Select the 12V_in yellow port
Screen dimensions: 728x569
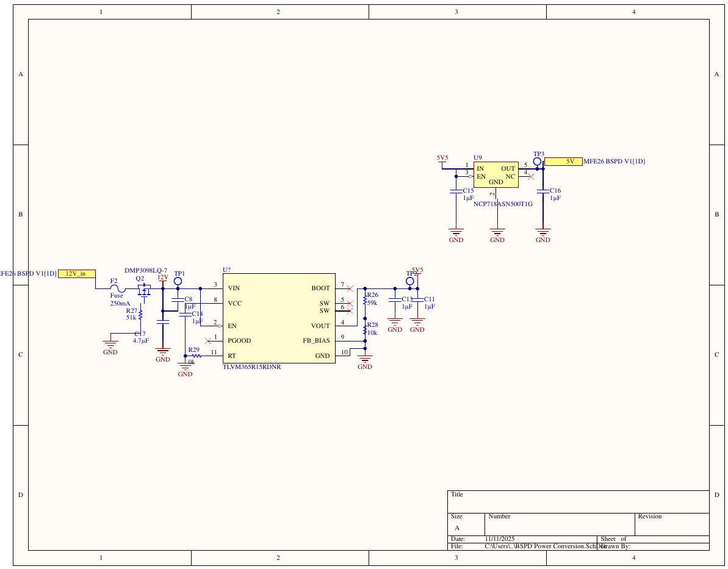[77, 274]
